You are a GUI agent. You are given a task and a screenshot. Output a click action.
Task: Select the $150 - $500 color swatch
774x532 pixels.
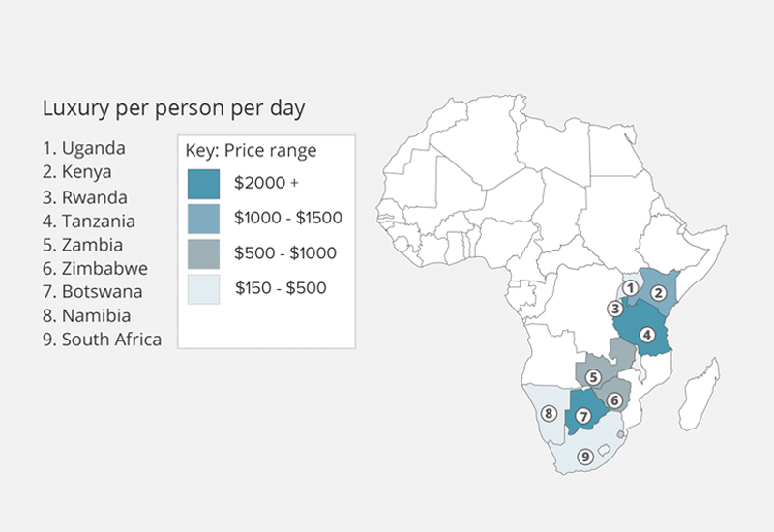(204, 289)
